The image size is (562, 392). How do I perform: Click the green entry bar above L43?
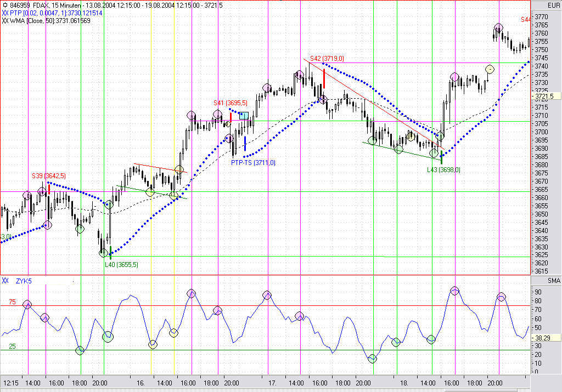coord(441,157)
